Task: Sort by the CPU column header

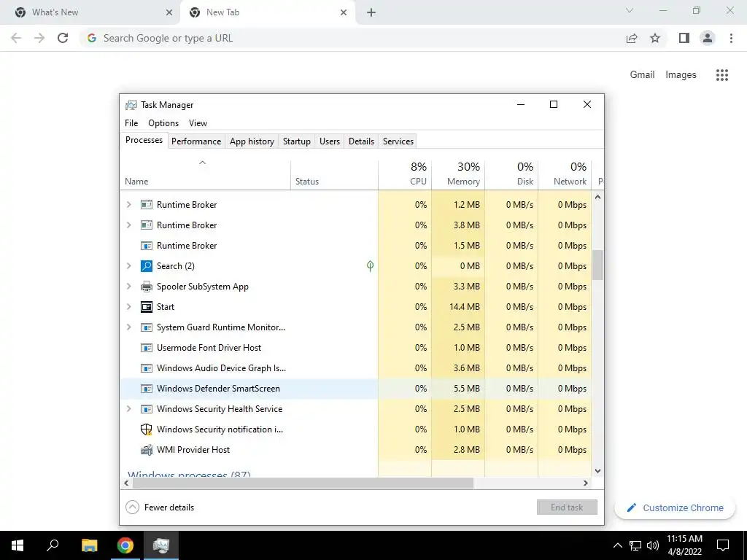Action: (405, 174)
